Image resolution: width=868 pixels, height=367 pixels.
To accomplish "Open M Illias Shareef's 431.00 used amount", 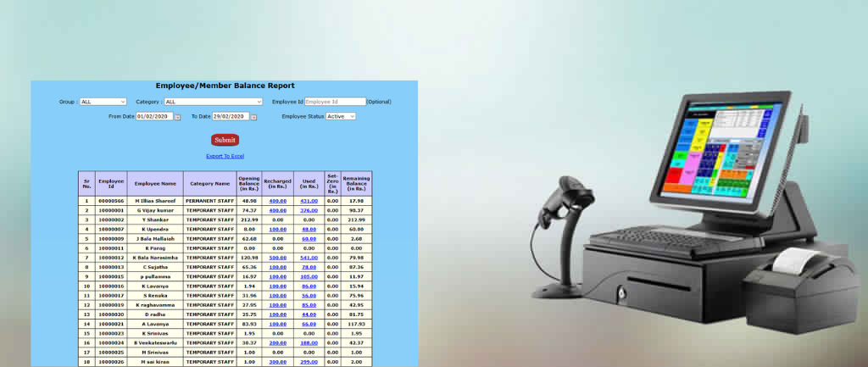I will point(309,201).
